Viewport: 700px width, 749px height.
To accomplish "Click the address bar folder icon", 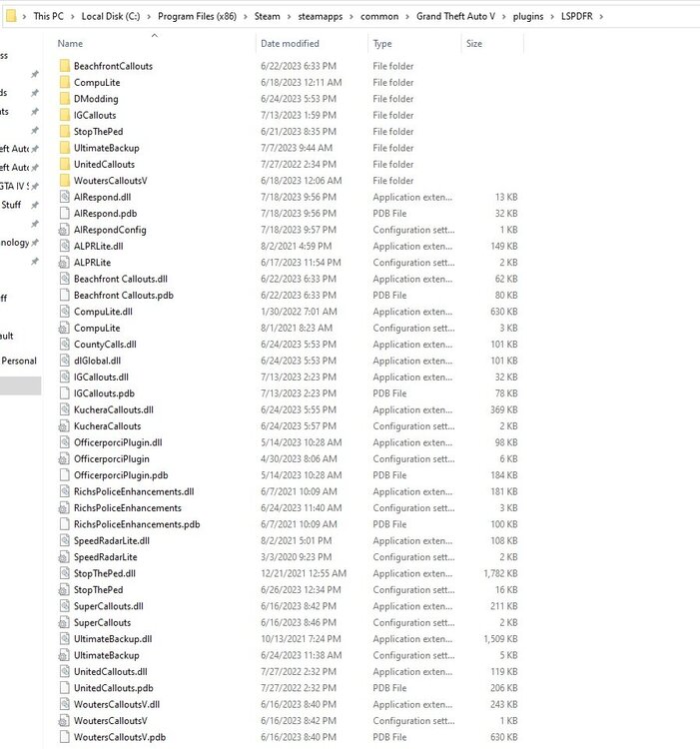I will pyautogui.click(x=11, y=16).
